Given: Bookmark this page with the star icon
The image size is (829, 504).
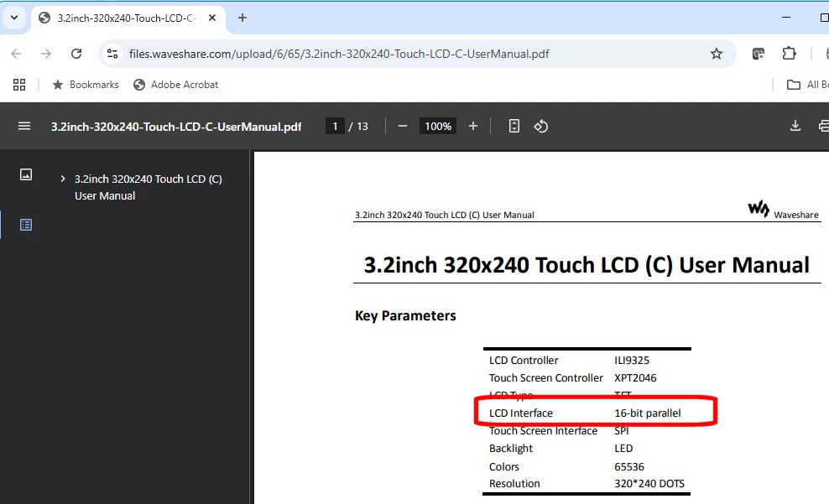Looking at the screenshot, I should click(x=717, y=54).
